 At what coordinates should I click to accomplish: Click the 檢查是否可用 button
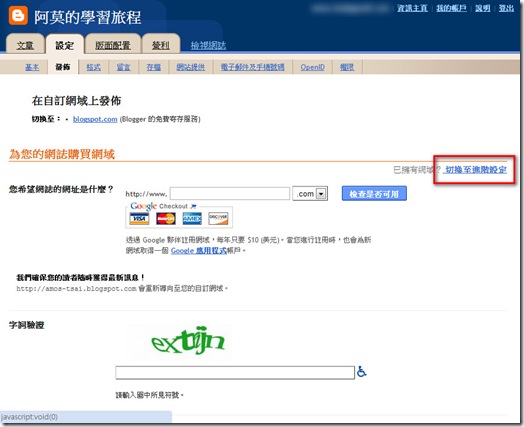(374, 194)
